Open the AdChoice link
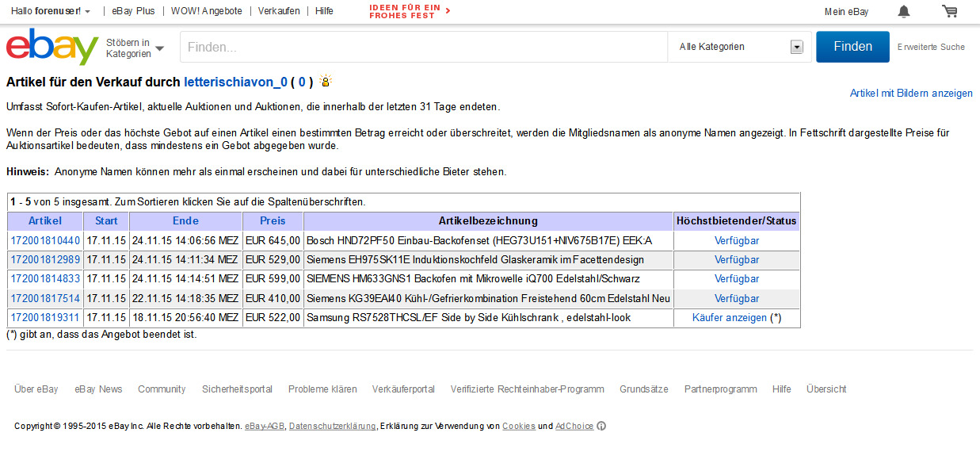Screen dimensions: 980x471 (574, 427)
